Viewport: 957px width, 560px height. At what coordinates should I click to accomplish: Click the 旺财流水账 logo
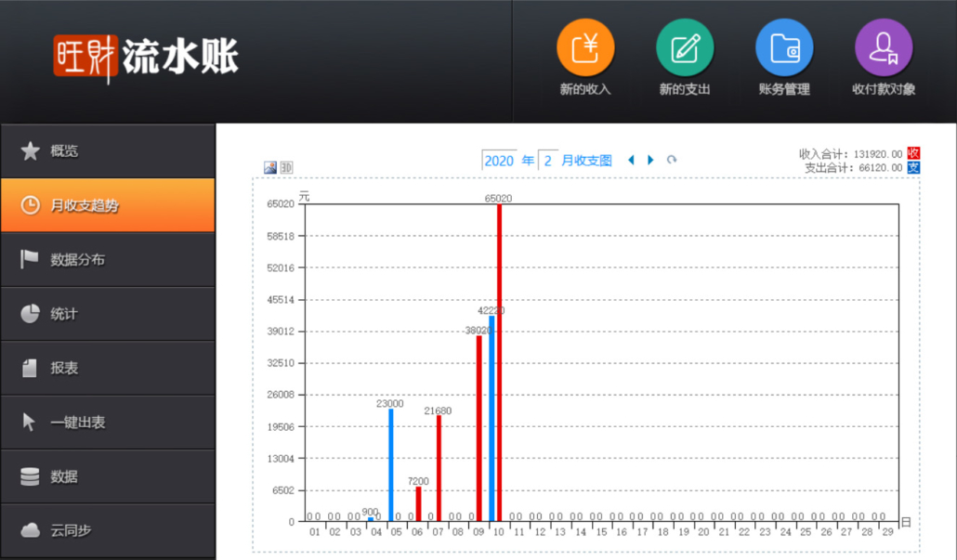(x=146, y=58)
